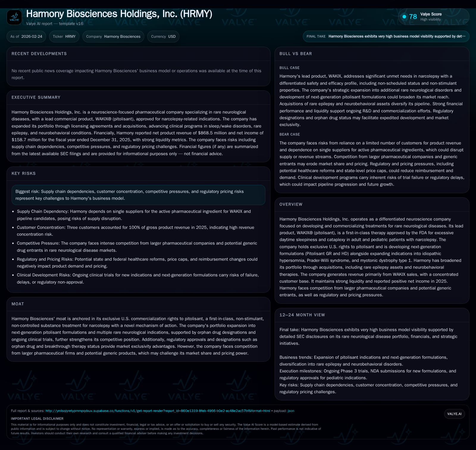
Task: Click the Currency USD chip
Action: (x=163, y=37)
